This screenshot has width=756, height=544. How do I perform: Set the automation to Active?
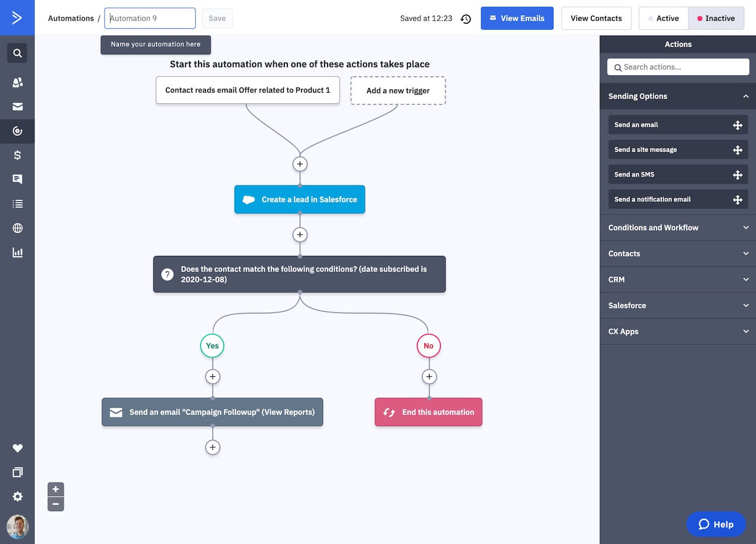click(x=663, y=18)
